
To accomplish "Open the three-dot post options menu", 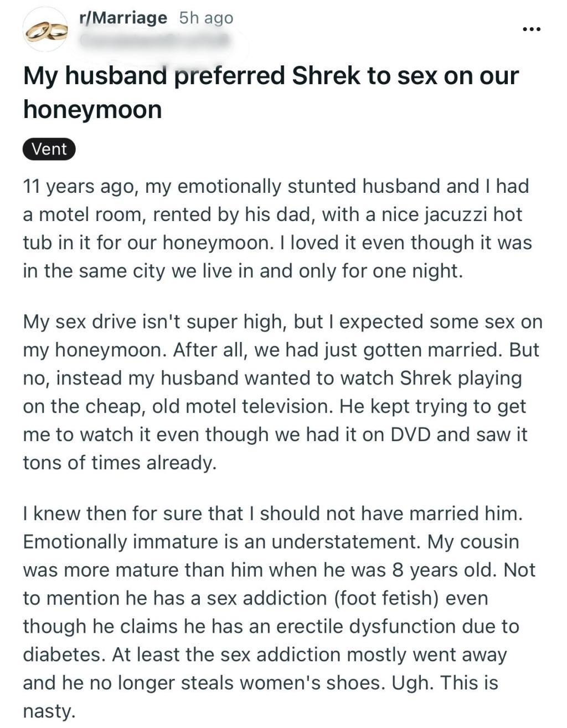I will (532, 29).
